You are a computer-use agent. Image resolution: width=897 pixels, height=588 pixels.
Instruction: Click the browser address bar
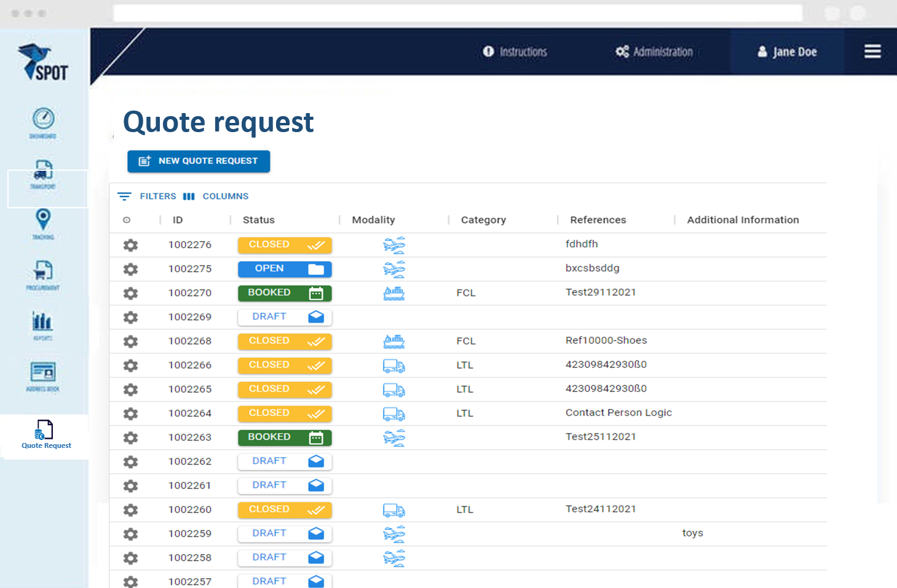(x=457, y=13)
